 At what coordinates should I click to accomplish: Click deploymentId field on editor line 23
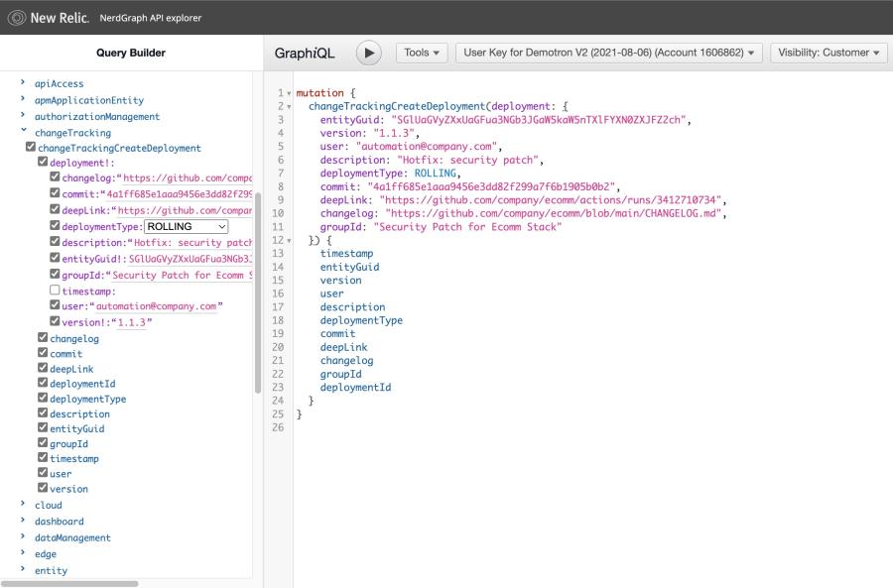coord(355,387)
